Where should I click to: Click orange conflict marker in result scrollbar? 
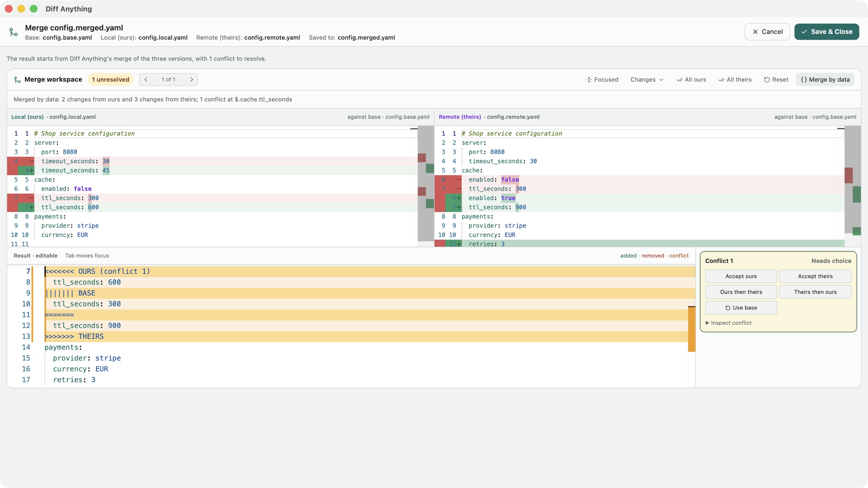click(692, 329)
